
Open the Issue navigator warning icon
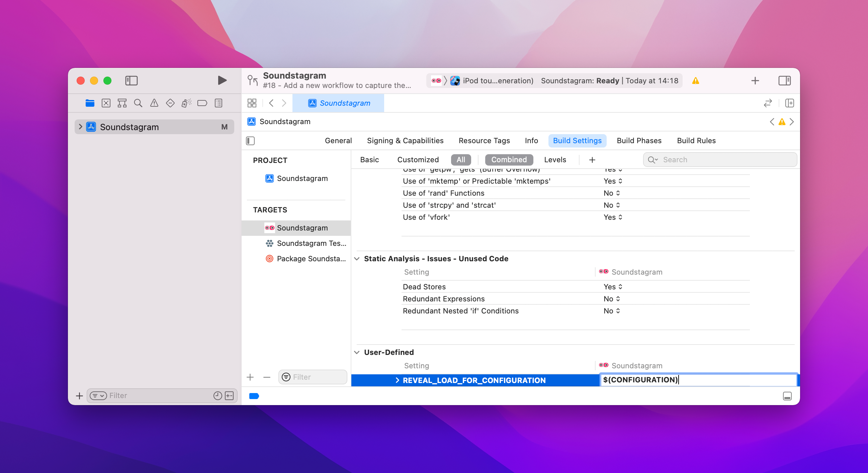(154, 103)
